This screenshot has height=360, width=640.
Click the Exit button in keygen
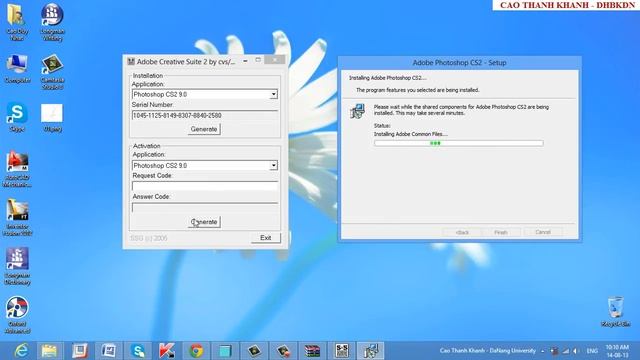(x=265, y=238)
